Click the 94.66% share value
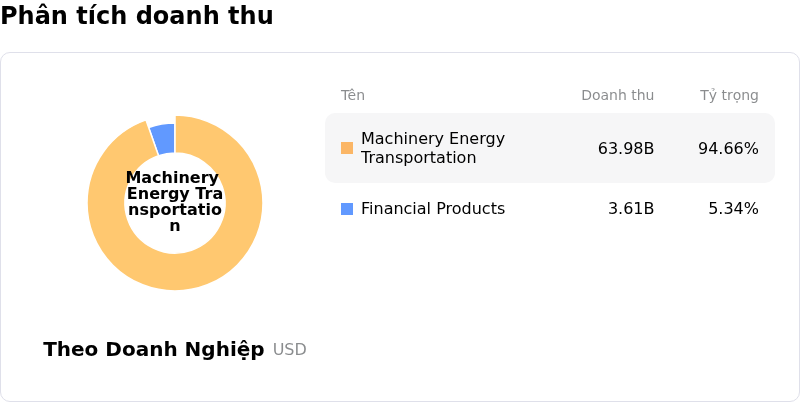 click(x=728, y=149)
